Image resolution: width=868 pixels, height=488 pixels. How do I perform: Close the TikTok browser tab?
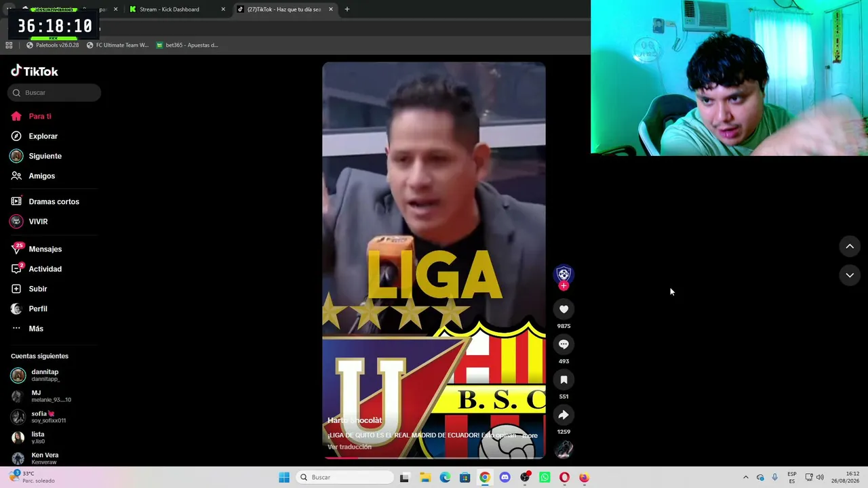click(x=331, y=9)
